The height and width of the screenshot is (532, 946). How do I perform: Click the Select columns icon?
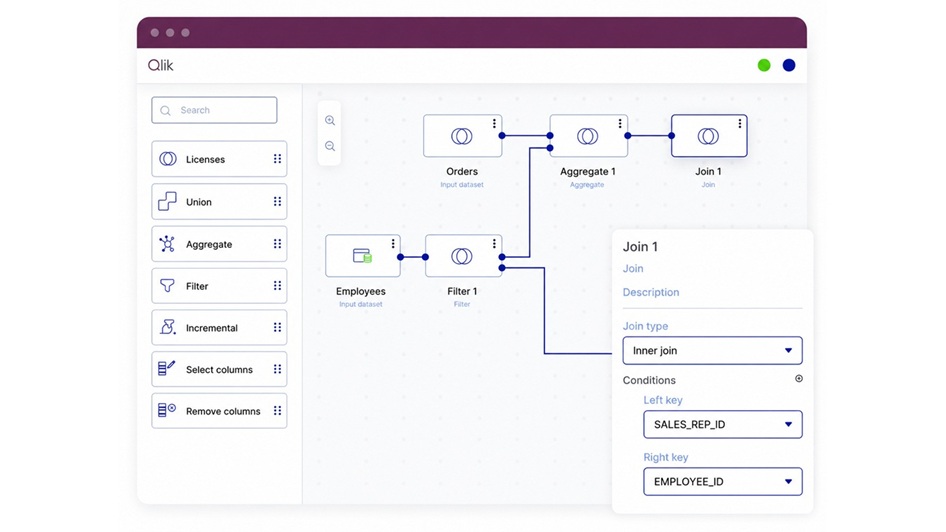[x=167, y=369]
